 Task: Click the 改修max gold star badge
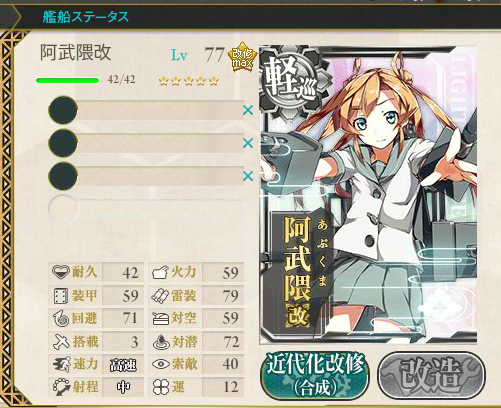coord(242,57)
